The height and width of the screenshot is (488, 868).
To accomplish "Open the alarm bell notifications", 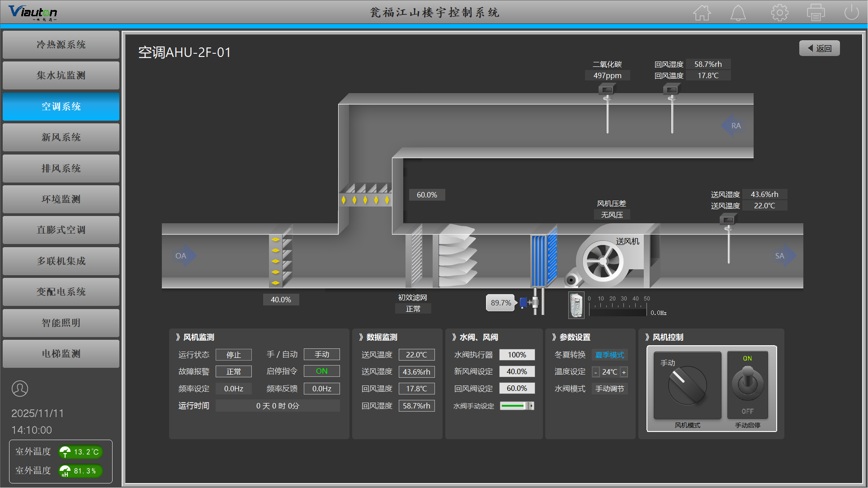I will tap(738, 13).
